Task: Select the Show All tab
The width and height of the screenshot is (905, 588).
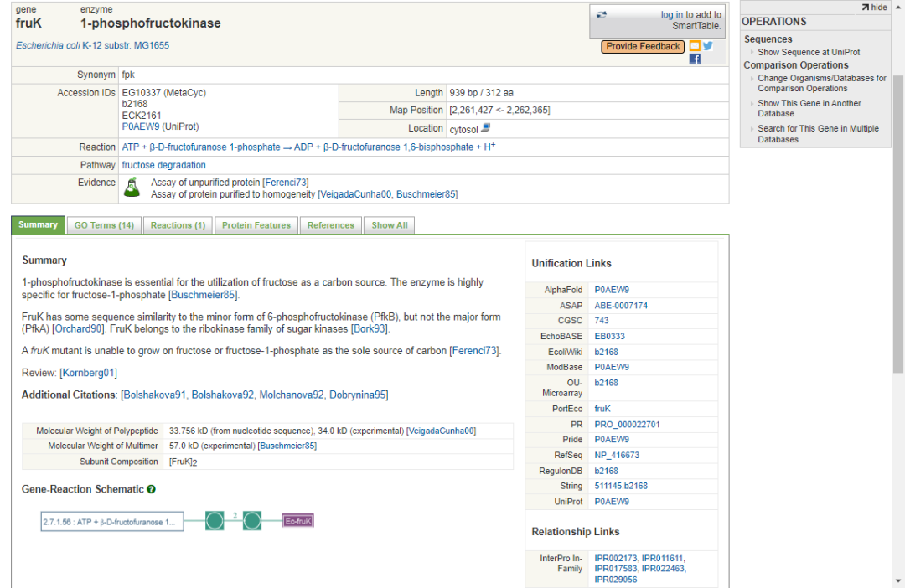Action: tap(390, 225)
